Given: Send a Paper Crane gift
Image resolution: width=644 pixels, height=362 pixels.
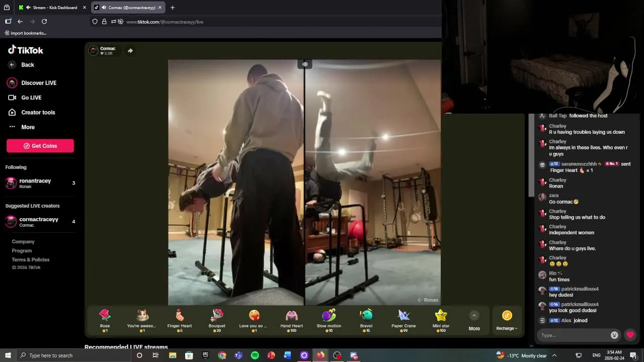Looking at the screenshot, I should point(404,320).
